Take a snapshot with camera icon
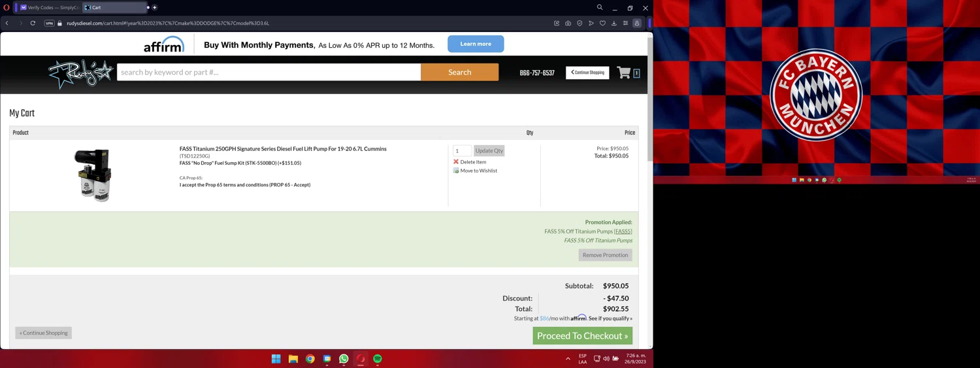The width and height of the screenshot is (980, 368). (x=568, y=24)
